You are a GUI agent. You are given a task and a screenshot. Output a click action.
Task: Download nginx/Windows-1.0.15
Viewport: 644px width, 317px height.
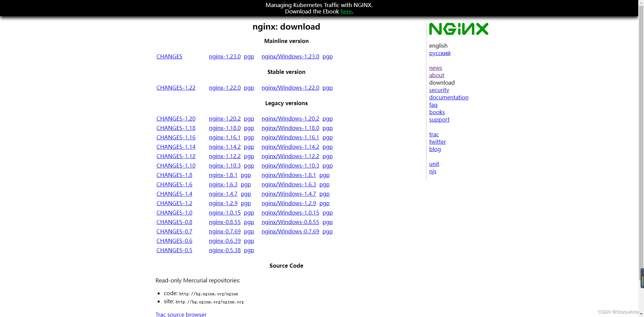[290, 213]
